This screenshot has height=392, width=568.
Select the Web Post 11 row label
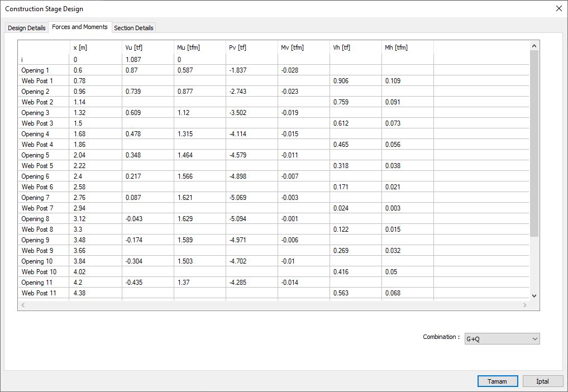tap(39, 293)
